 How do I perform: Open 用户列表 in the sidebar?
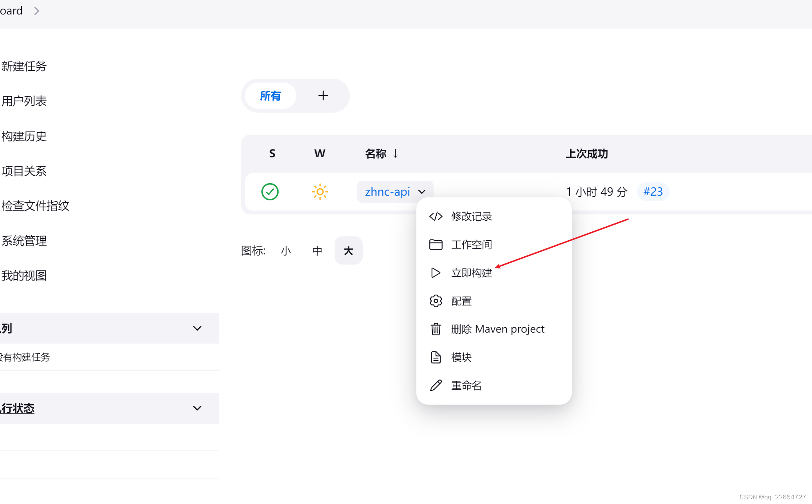point(24,101)
